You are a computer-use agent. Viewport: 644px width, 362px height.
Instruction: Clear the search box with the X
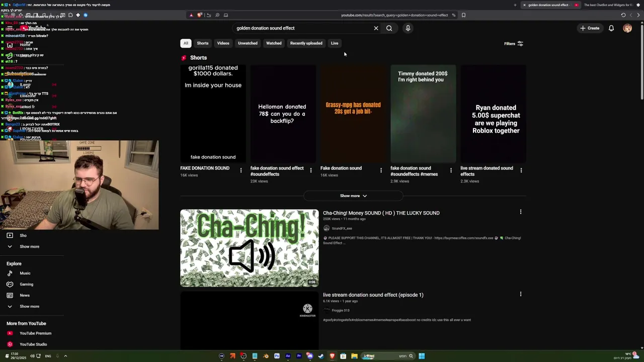tap(376, 28)
